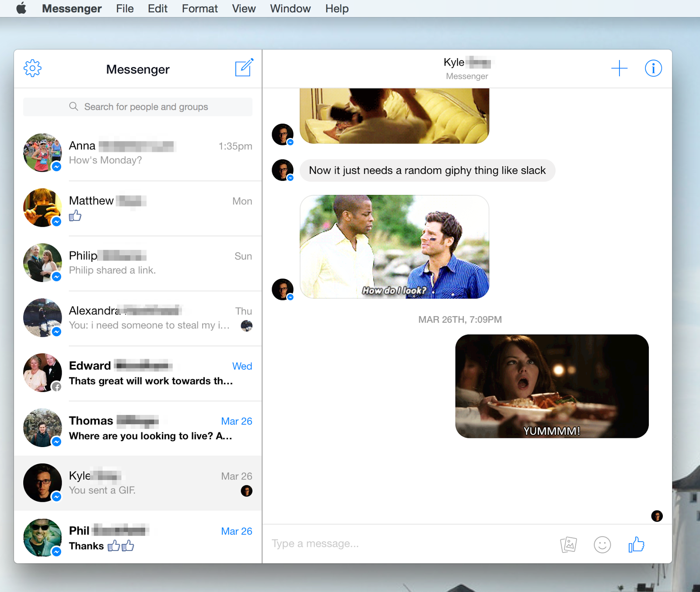The width and height of the screenshot is (700, 592).
Task: Open Alexandra's 'i need someone to steal' chat
Action: tap(138, 318)
